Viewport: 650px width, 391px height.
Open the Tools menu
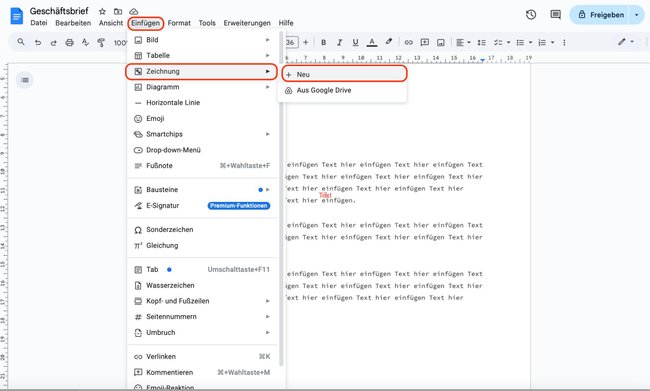coord(207,23)
